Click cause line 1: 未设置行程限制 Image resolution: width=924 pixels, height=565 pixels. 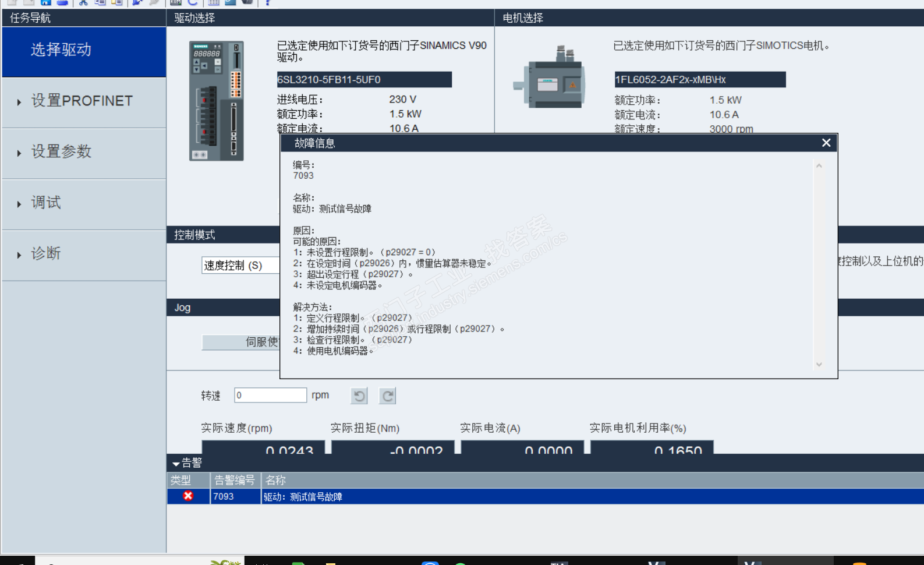(x=364, y=252)
